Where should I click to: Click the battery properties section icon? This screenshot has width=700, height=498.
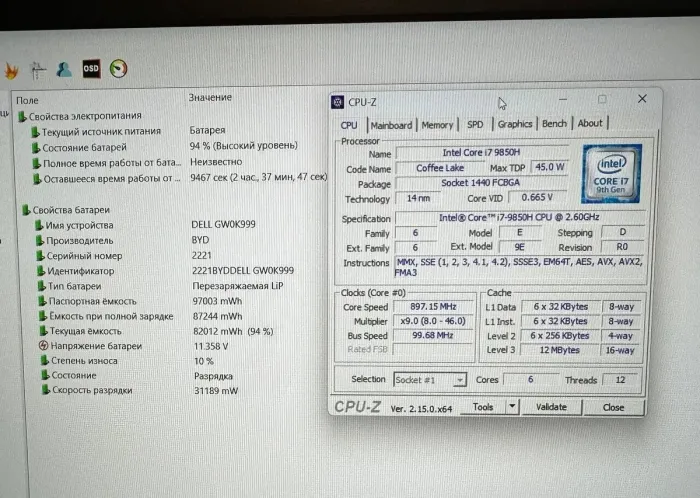point(25,210)
